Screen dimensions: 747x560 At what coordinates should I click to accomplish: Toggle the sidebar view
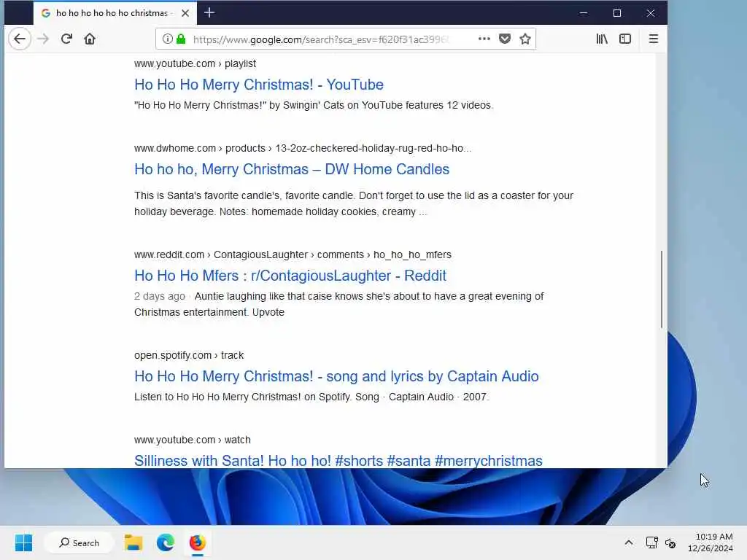625,39
